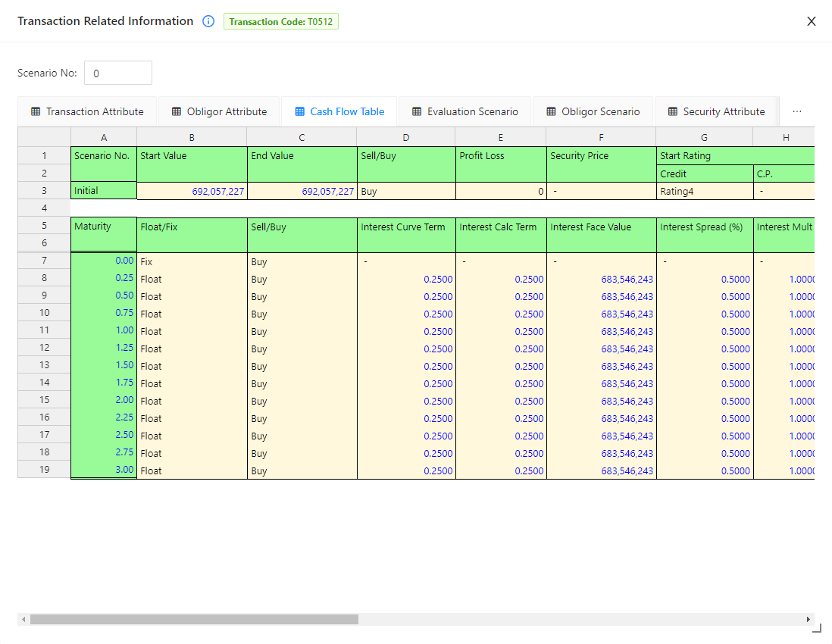
Task: Click the table icon on the Transaction Attribute tab
Action: coord(35,111)
